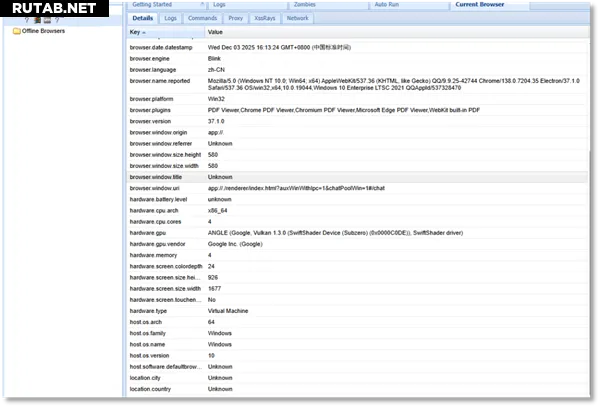Viewport: 600px width, 406px height.
Task: Click the Value column header
Action: point(216,33)
